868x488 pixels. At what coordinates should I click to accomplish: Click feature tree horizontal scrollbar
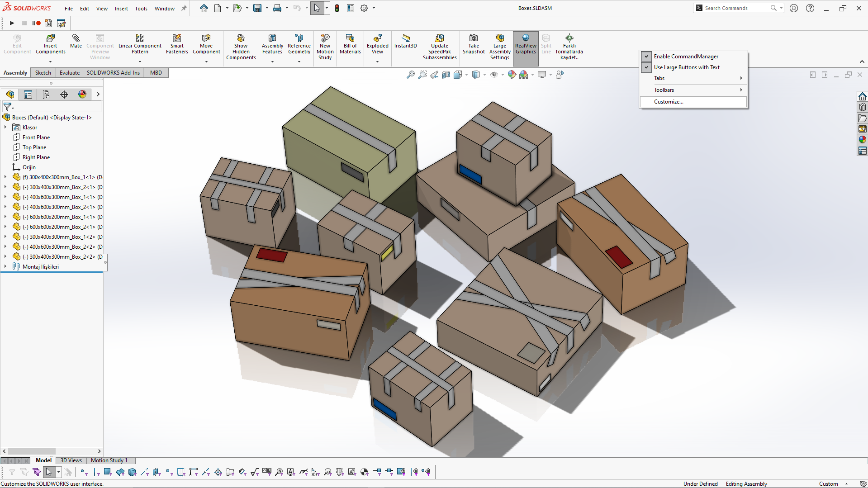click(x=32, y=451)
